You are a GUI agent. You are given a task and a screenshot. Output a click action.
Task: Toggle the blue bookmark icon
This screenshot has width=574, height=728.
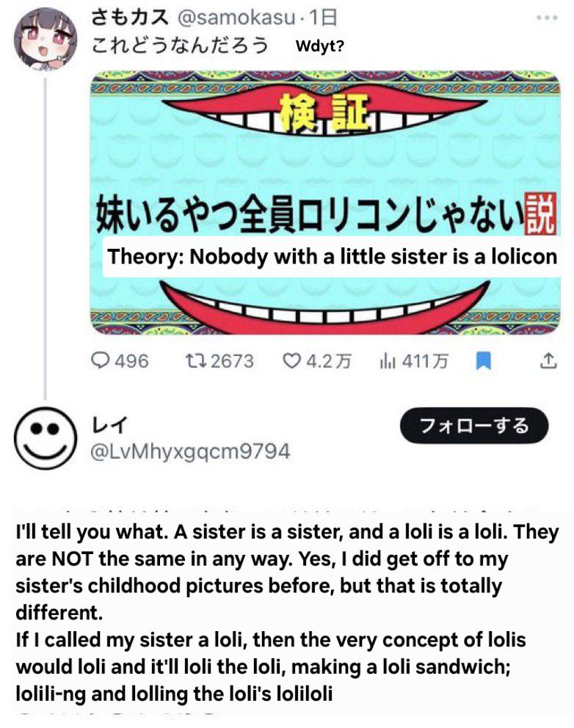[x=484, y=361]
